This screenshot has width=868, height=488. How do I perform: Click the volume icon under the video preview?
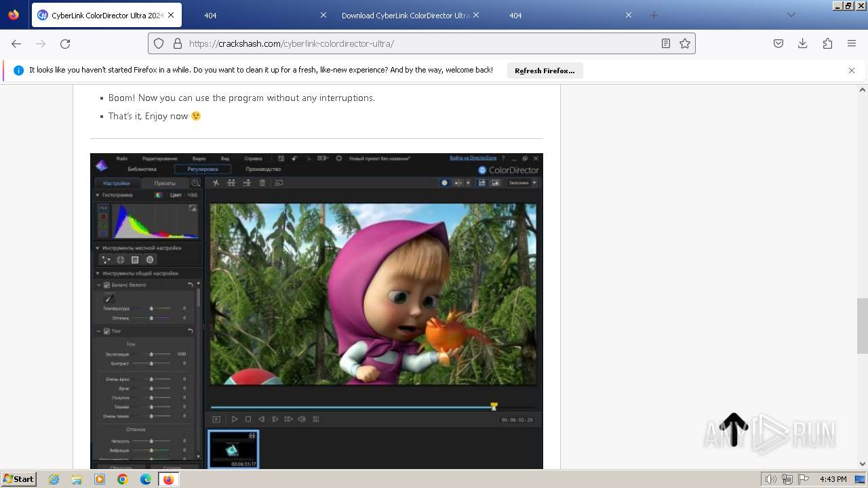(x=302, y=419)
